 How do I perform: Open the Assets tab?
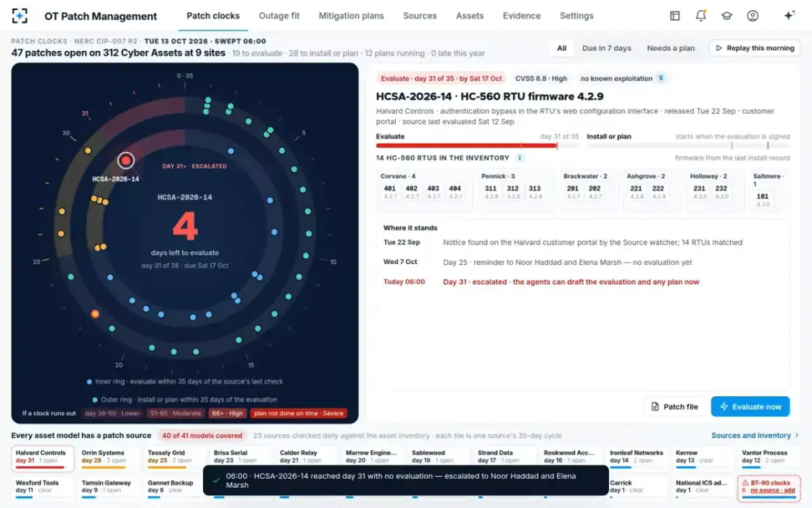tap(470, 16)
